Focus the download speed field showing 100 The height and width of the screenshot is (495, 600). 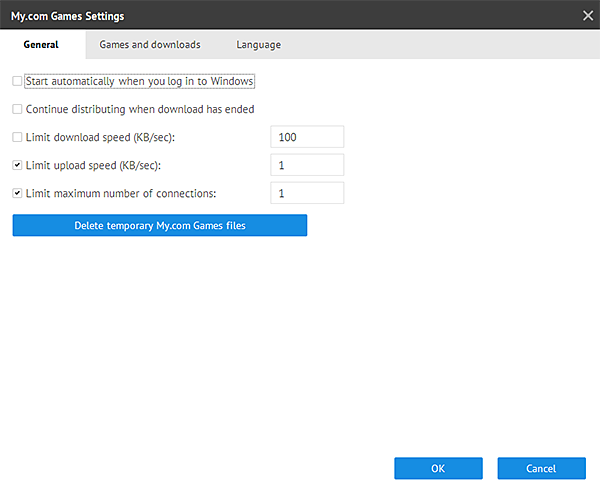307,137
